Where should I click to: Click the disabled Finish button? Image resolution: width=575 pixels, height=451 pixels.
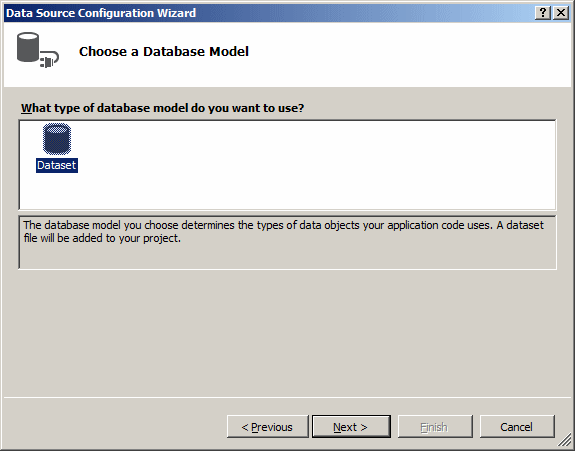(435, 426)
